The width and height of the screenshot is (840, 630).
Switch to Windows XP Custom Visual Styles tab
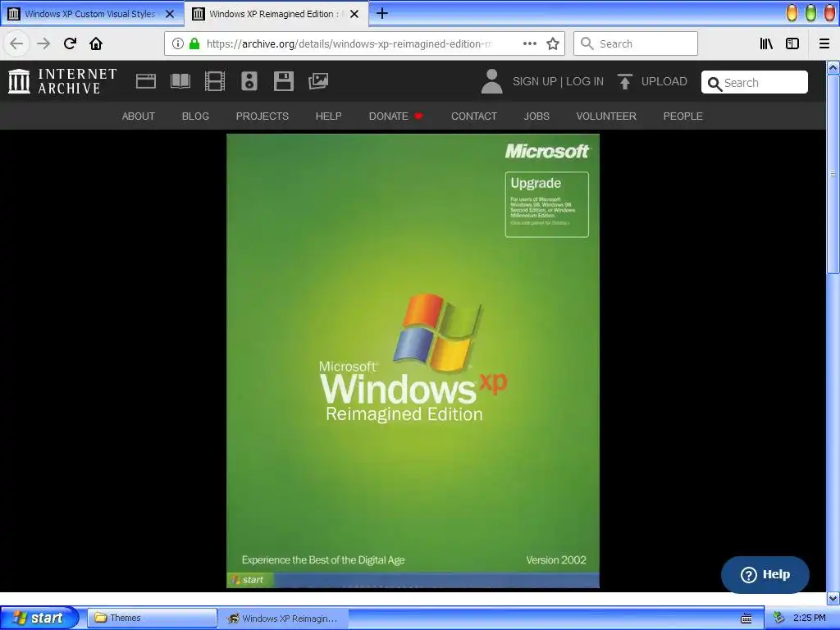pos(92,14)
